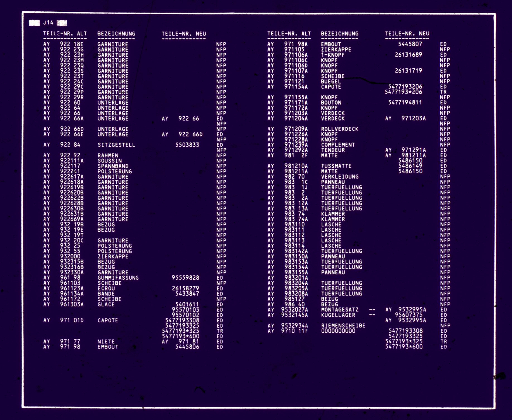The height and width of the screenshot is (420, 512).
Task: Click new part number 5477193*206
Action: coord(404,92)
